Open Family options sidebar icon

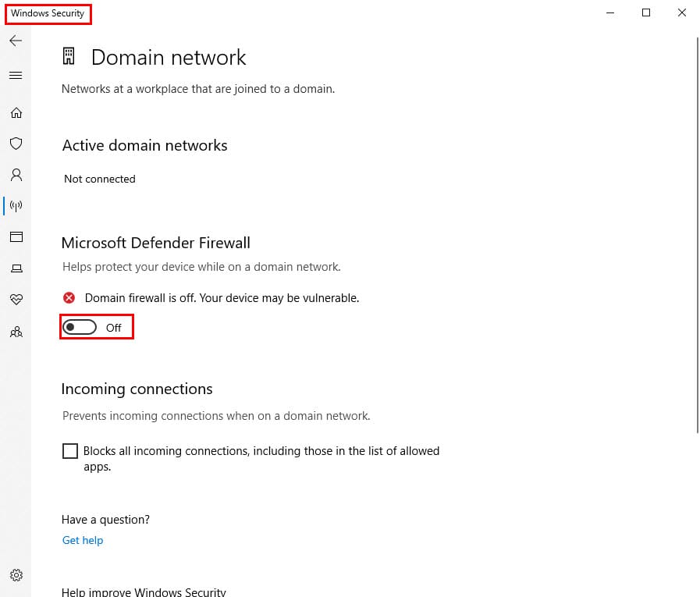[16, 332]
